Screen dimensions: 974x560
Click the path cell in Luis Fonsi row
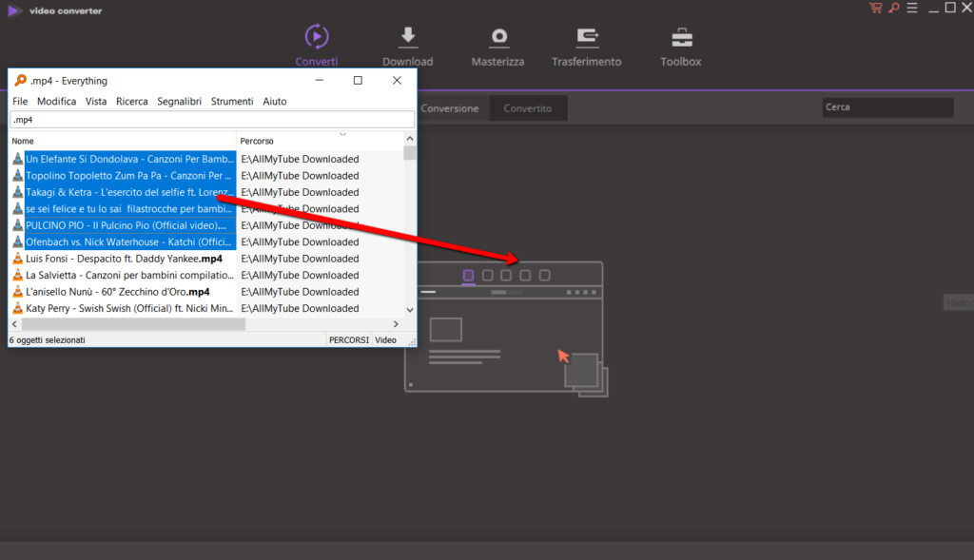click(300, 259)
